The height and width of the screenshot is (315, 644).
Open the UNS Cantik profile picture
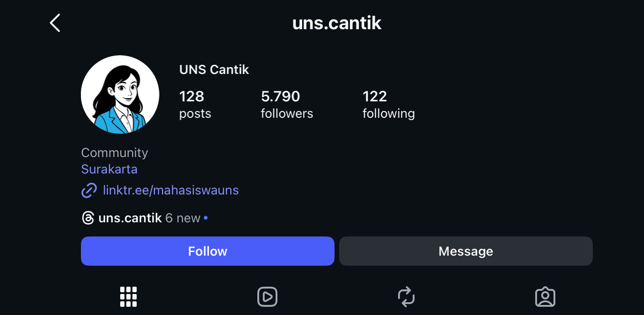[120, 94]
